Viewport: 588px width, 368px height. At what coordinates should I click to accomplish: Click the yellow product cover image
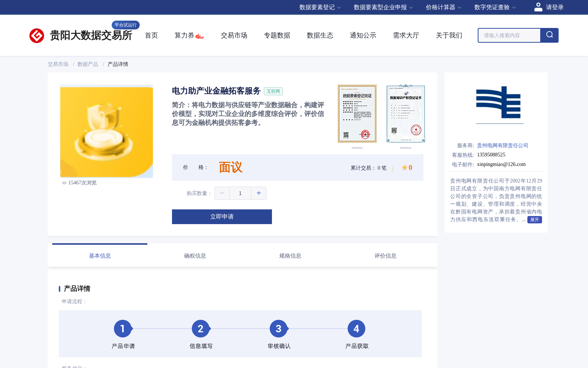pos(107,131)
